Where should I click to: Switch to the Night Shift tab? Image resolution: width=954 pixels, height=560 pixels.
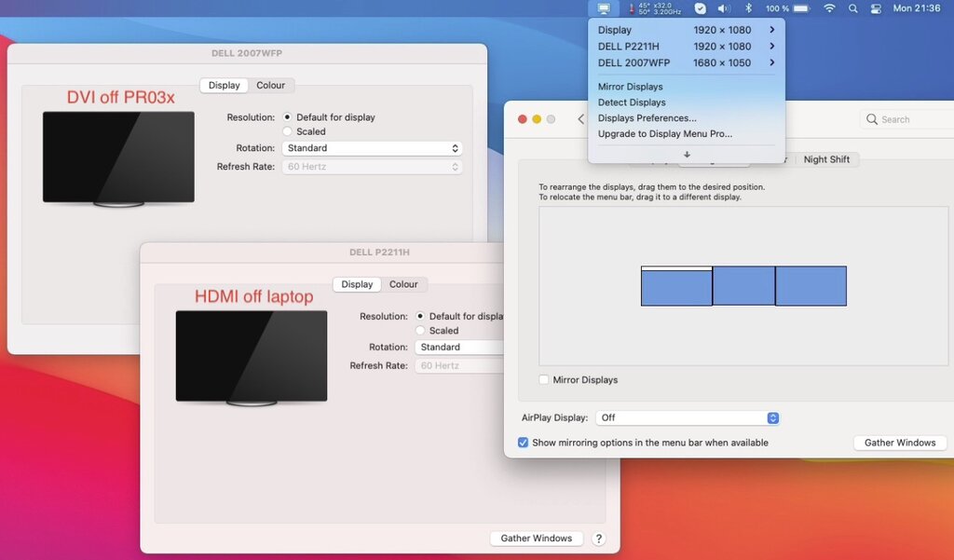(x=826, y=159)
